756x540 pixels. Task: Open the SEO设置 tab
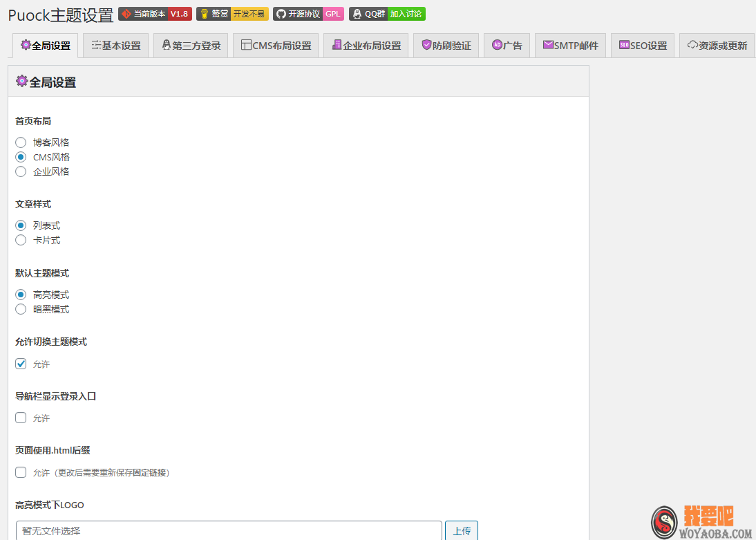point(643,46)
